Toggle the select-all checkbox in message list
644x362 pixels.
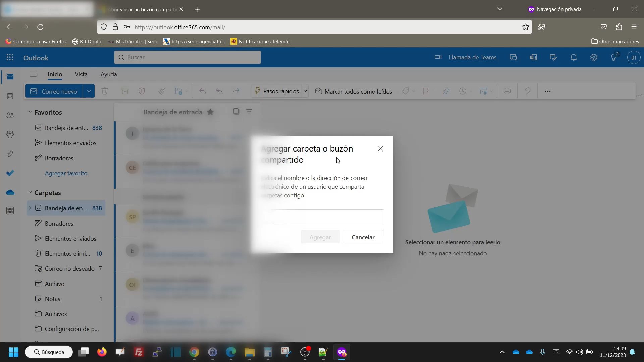point(236,111)
